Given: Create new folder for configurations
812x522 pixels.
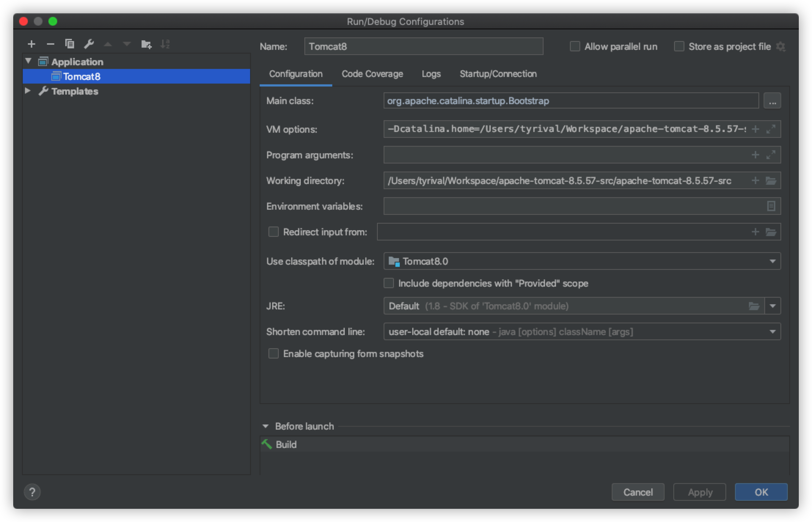Looking at the screenshot, I should point(146,44).
